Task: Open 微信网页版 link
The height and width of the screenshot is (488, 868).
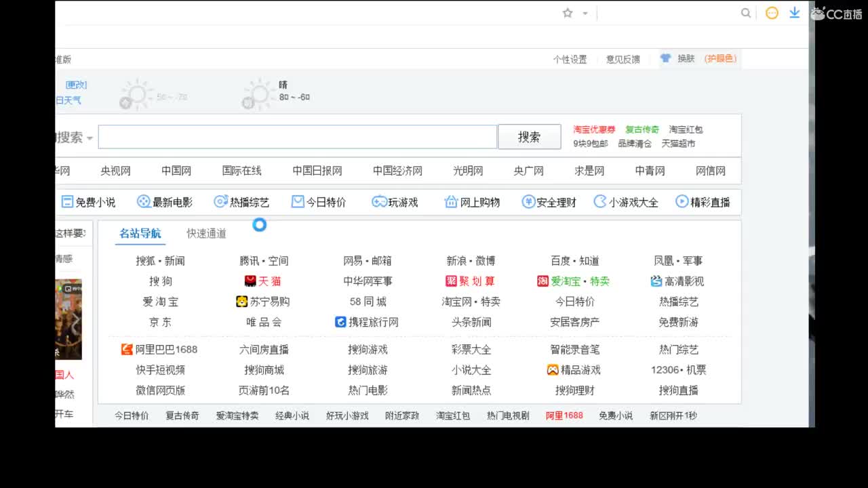Action: [x=160, y=390]
